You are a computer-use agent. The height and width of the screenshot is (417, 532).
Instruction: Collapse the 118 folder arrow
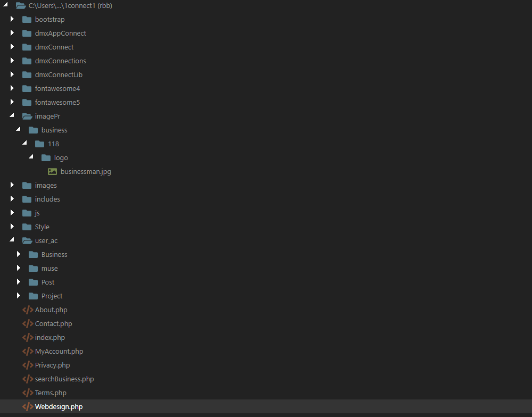(25, 143)
